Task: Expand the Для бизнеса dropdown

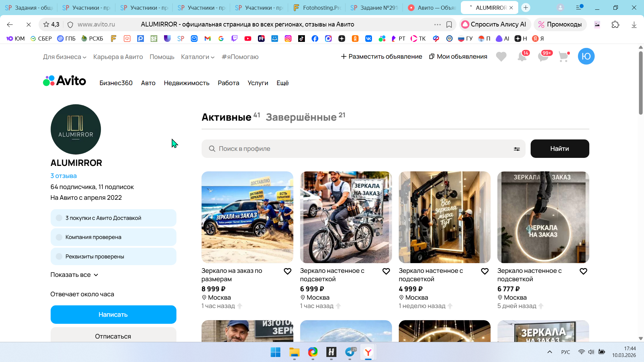Action: coord(64,57)
